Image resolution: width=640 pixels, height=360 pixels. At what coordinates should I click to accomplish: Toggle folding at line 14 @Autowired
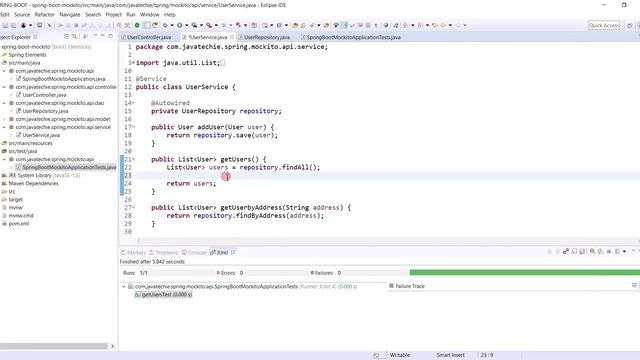click(133, 103)
